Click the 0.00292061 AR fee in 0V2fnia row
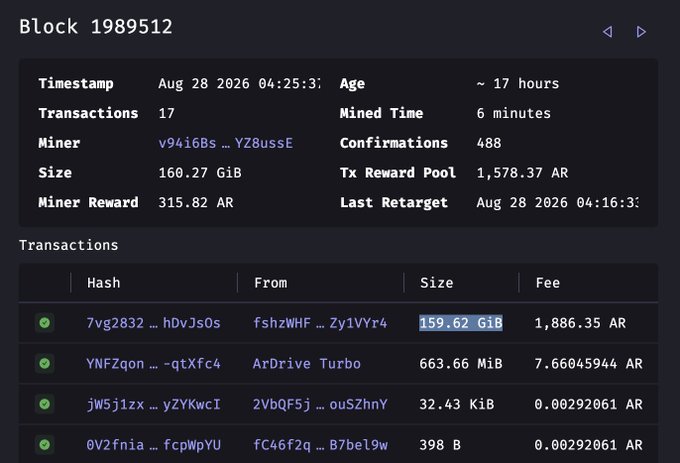680x463 pixels. pos(588,445)
